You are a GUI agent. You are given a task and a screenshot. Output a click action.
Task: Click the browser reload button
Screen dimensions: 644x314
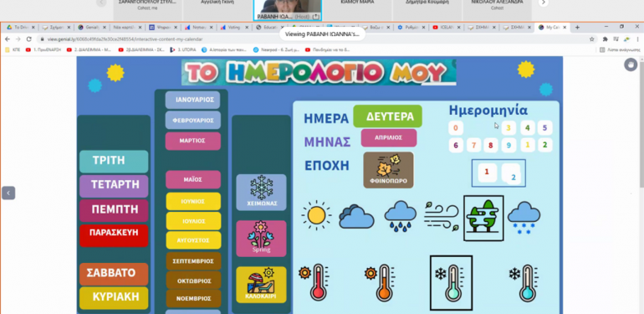tap(28, 39)
